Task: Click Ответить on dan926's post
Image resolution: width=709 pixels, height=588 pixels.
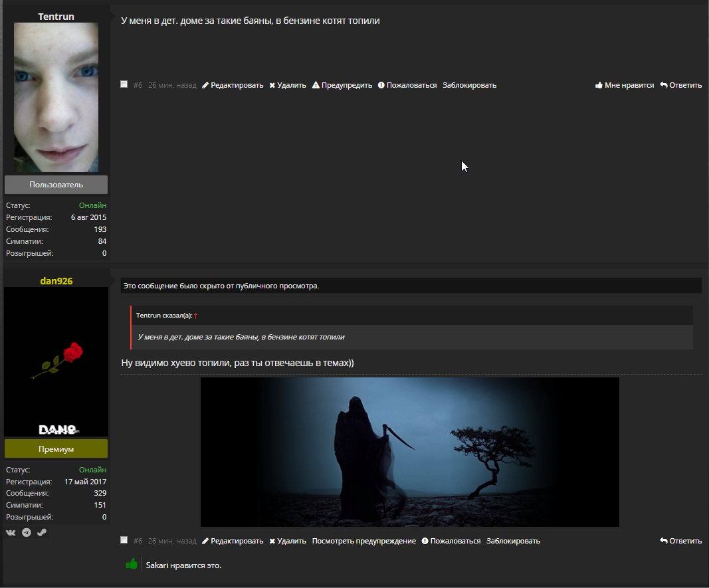Action: (681, 541)
